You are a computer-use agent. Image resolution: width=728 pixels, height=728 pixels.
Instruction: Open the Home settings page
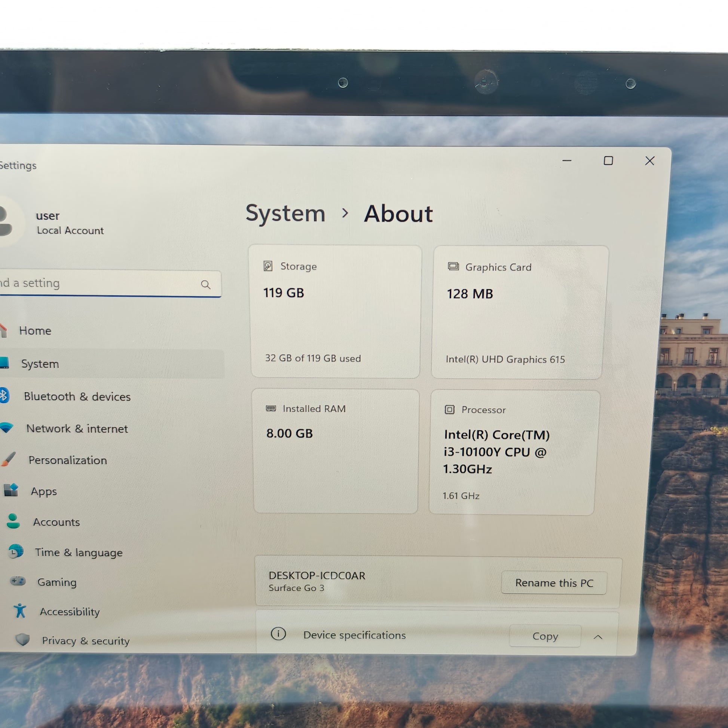click(x=35, y=331)
